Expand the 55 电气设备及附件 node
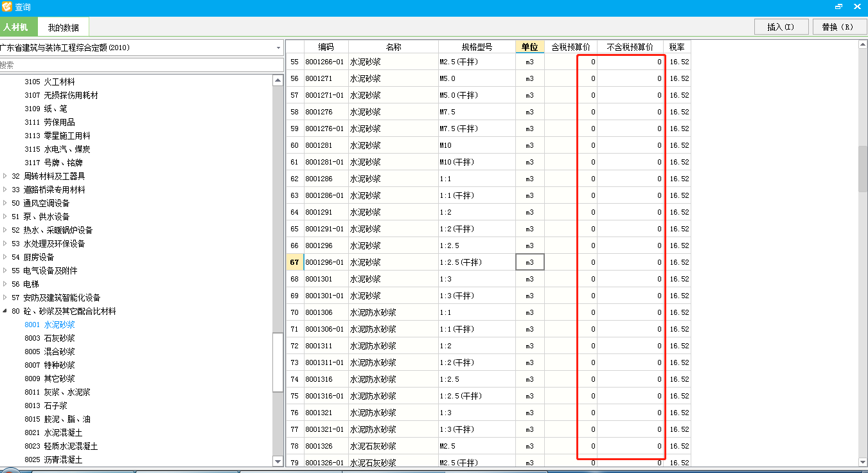Image resolution: width=868 pixels, height=473 pixels. (6, 271)
